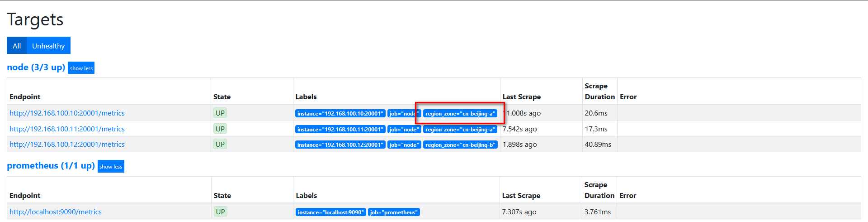
Task: Click job="node" label in 192.168.100.12 row
Action: pos(404,145)
